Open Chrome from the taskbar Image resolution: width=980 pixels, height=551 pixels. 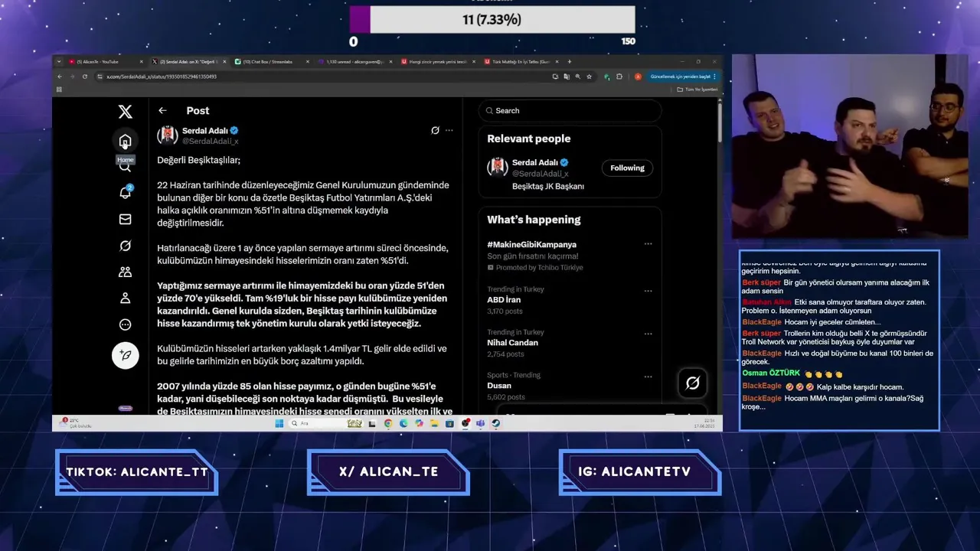[x=387, y=423]
